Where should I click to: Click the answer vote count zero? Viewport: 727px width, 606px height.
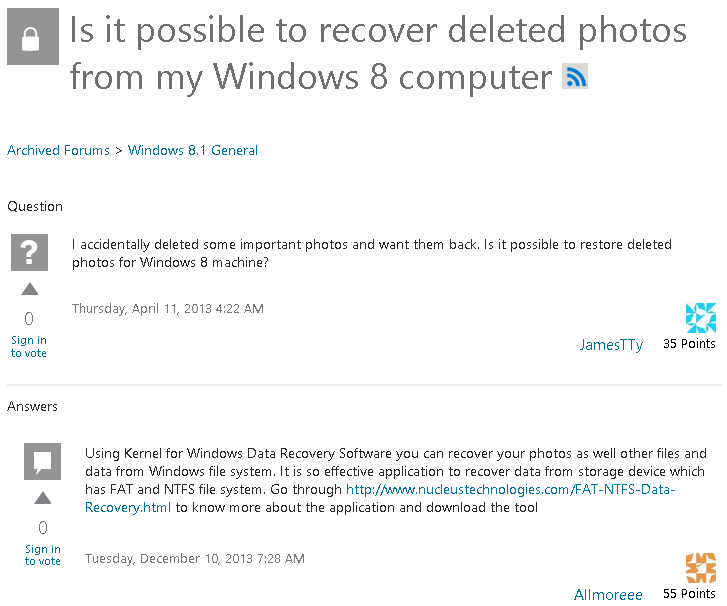(x=43, y=527)
